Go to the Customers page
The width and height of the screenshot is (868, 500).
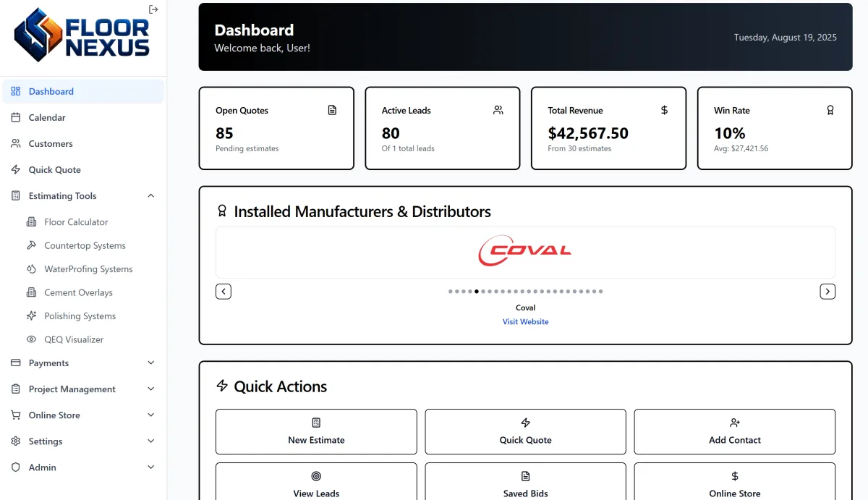83,143
